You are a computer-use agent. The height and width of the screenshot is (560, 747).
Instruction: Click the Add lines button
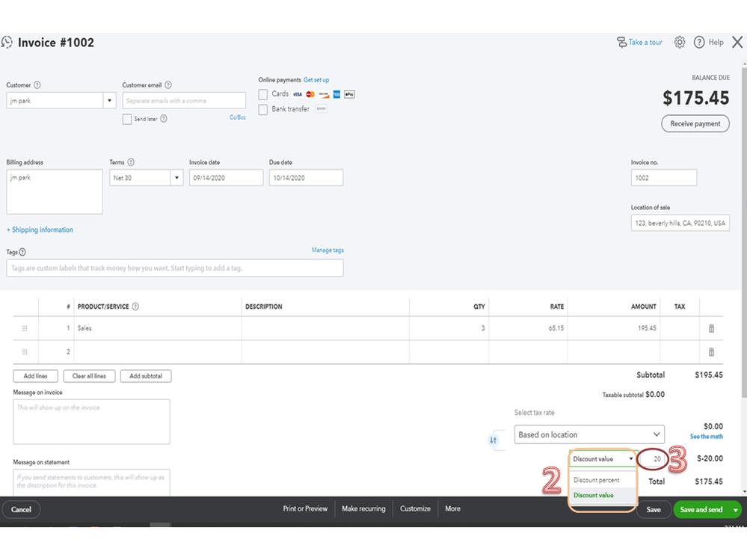(x=36, y=376)
